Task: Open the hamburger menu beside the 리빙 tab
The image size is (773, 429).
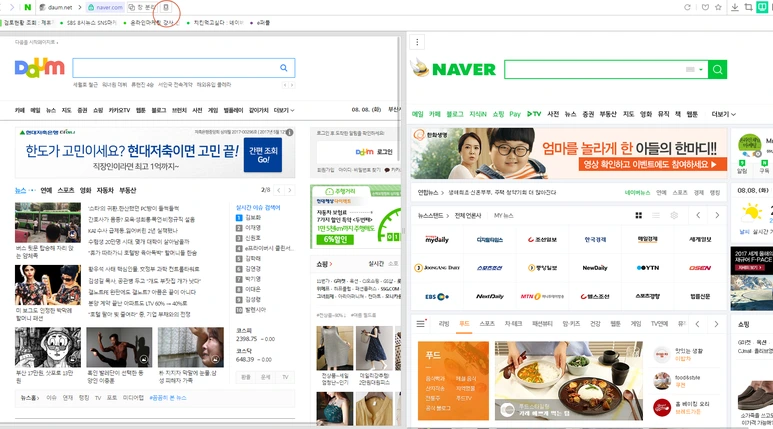Action: coord(421,323)
